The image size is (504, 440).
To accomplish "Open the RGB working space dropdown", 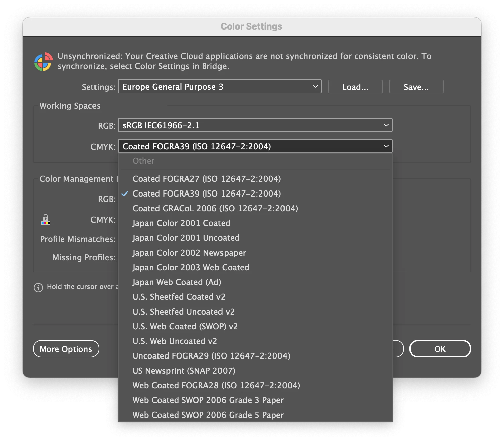I will (255, 125).
